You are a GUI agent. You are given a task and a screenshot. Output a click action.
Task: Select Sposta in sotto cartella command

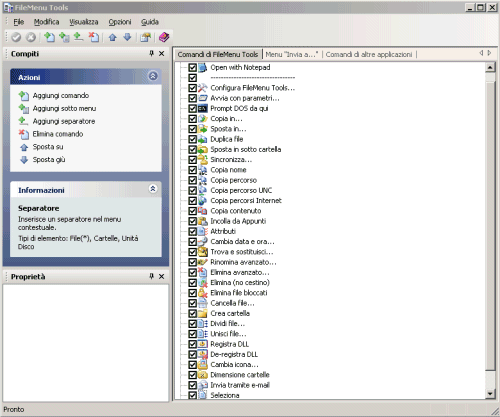(246, 150)
